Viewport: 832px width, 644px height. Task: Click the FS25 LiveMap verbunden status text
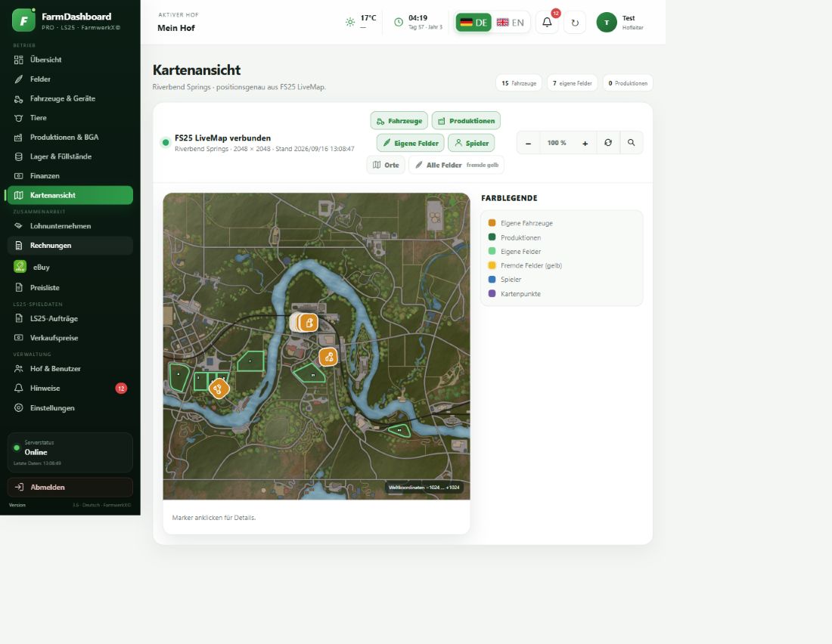(x=223, y=138)
